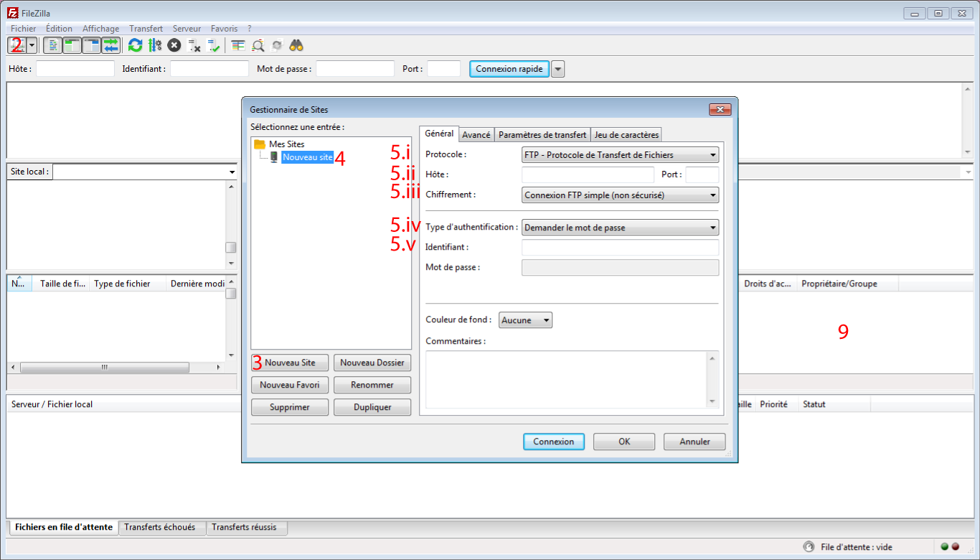
Task: Switch to the Paramètres de transfert tab
Action: pyautogui.click(x=542, y=135)
